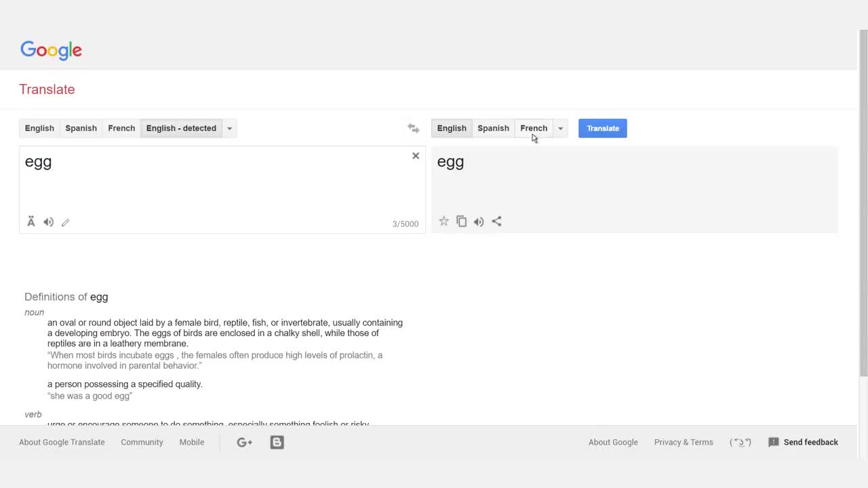This screenshot has width=868, height=488.
Task: Copy the translation using the copy icon
Action: [x=462, y=222]
